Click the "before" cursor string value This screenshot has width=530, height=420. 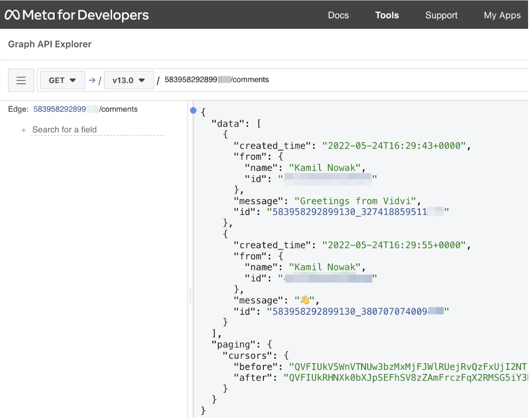[x=408, y=367]
